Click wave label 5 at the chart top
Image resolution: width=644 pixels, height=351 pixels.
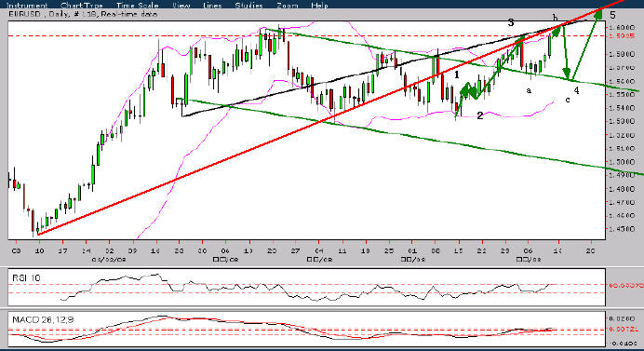612,15
